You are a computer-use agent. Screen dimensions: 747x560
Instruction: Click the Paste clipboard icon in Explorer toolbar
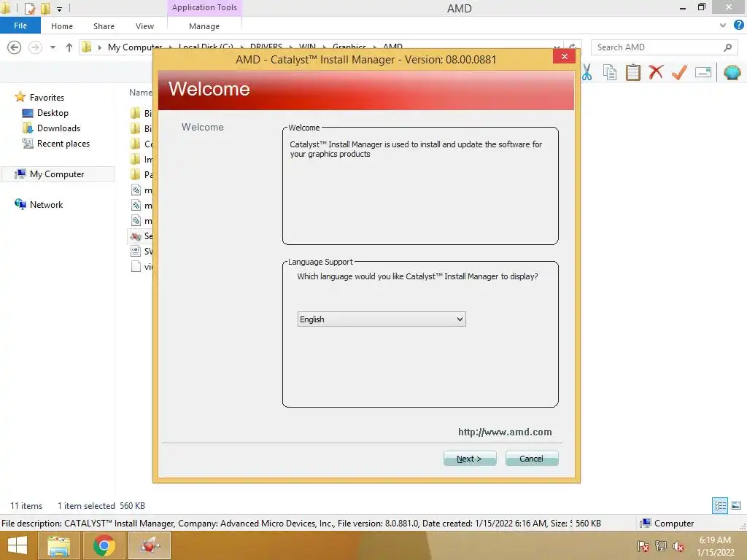click(x=632, y=72)
